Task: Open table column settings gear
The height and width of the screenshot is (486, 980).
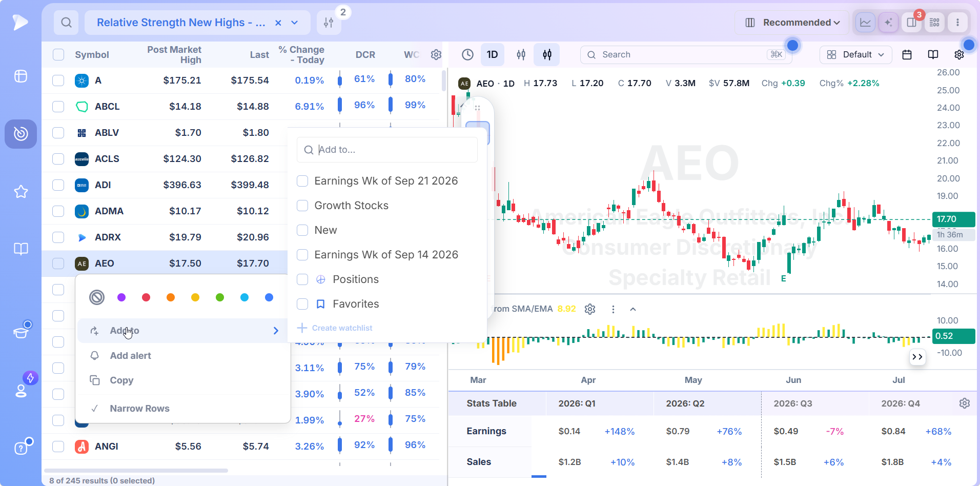Action: [x=436, y=55]
